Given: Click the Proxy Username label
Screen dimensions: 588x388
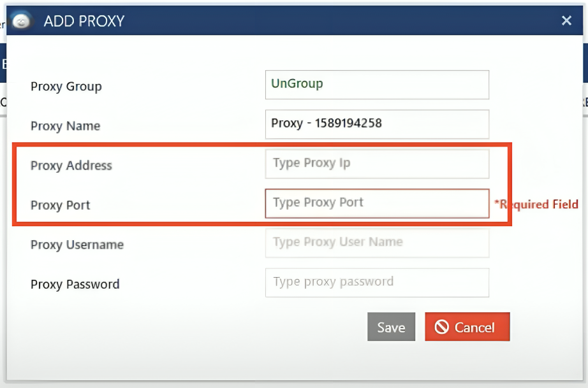Looking at the screenshot, I should pos(77,245).
